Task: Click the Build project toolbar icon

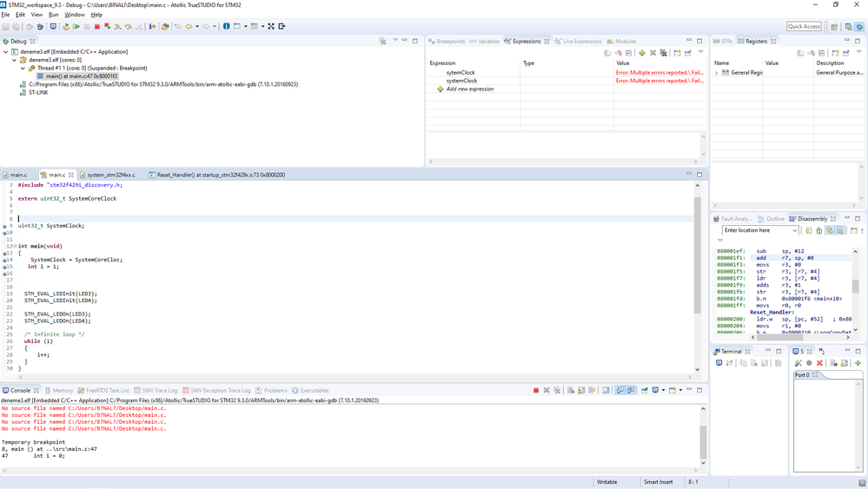Action: click(30, 26)
